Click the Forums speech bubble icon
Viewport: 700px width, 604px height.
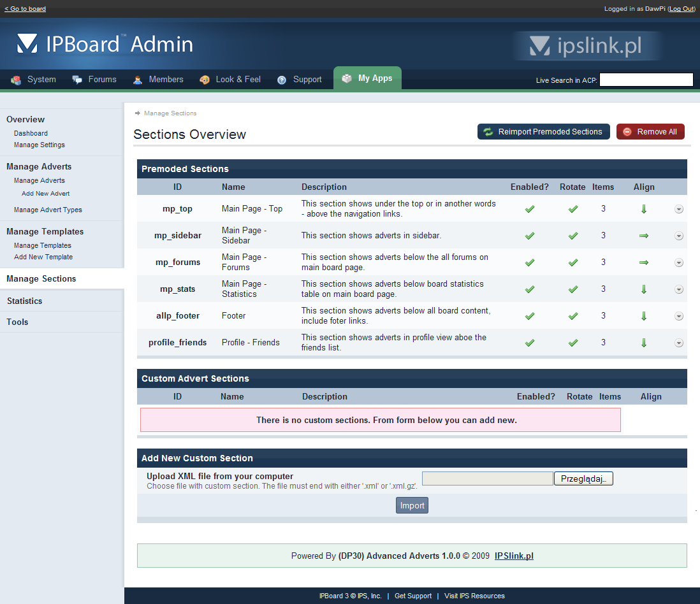(77, 80)
